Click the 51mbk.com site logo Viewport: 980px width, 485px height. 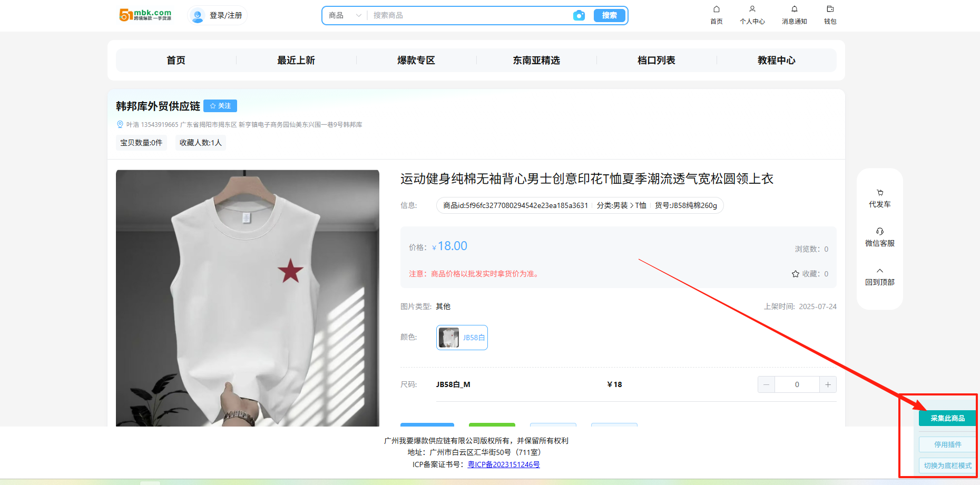145,15
